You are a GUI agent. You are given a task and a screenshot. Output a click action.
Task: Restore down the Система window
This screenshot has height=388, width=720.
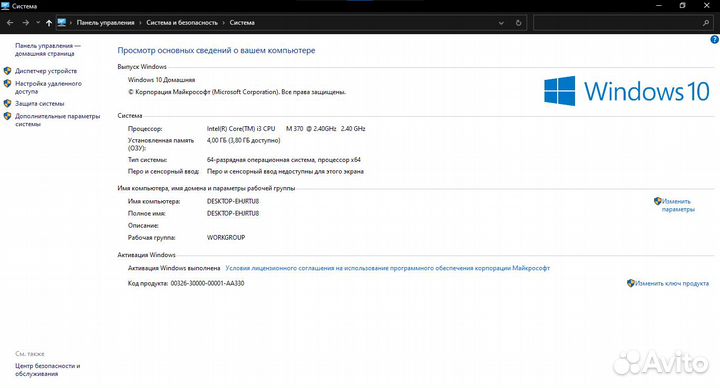[x=683, y=6]
